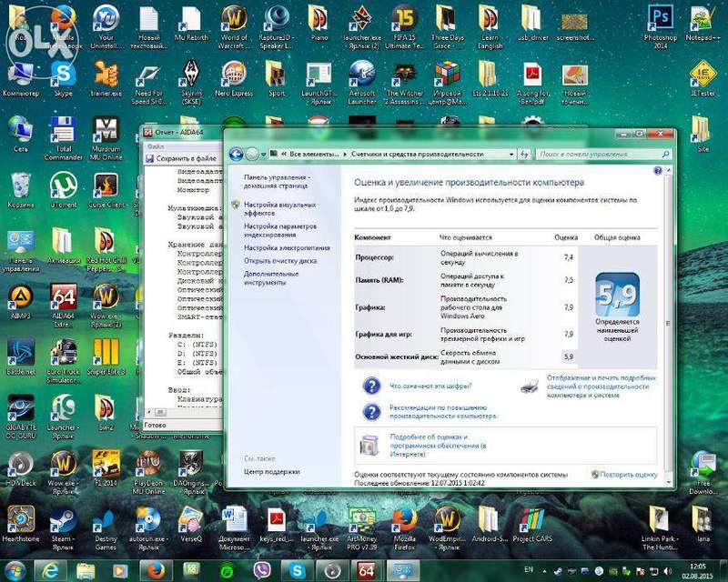Open the "Файл" menu in AIDA64
Screen dimensions: 728x582
coord(156,146)
